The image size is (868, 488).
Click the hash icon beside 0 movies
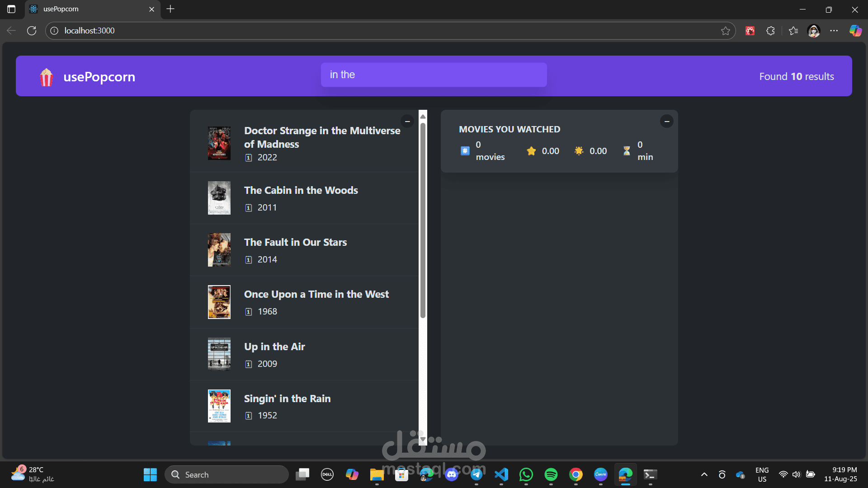(465, 151)
